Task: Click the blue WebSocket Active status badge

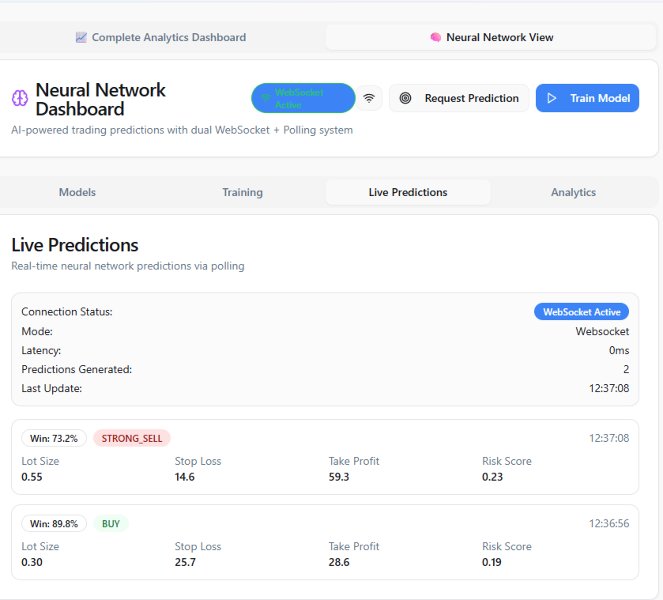Action: coord(583,312)
